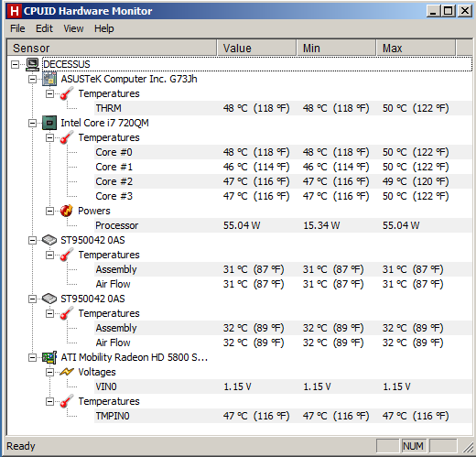Click the window resize grip in the status bar corner

468,448
